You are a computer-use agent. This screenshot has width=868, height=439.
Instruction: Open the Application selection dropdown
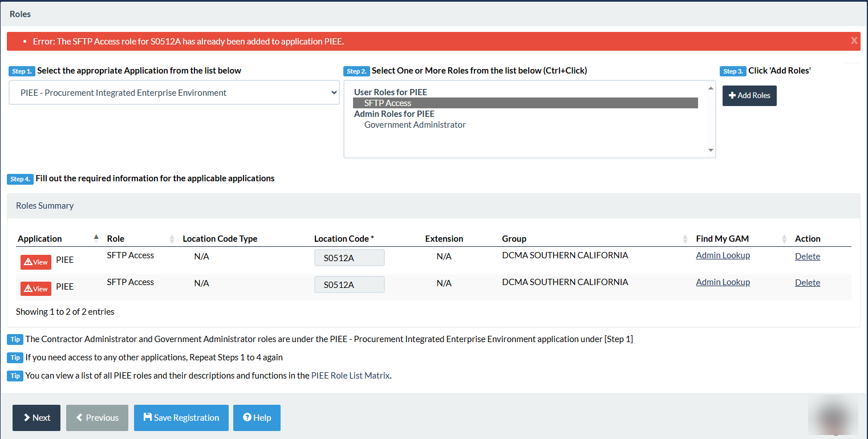(x=174, y=92)
